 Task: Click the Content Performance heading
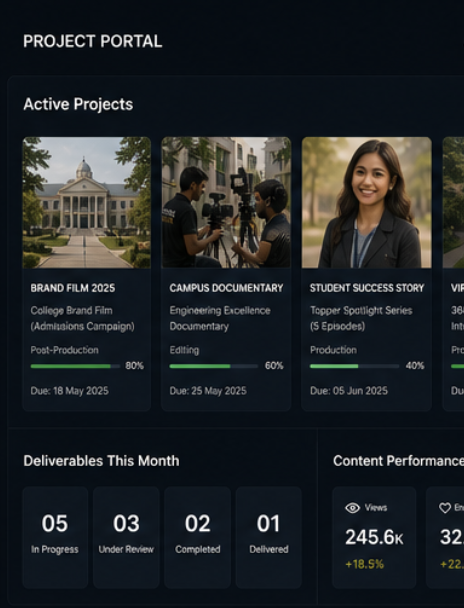[398, 461]
